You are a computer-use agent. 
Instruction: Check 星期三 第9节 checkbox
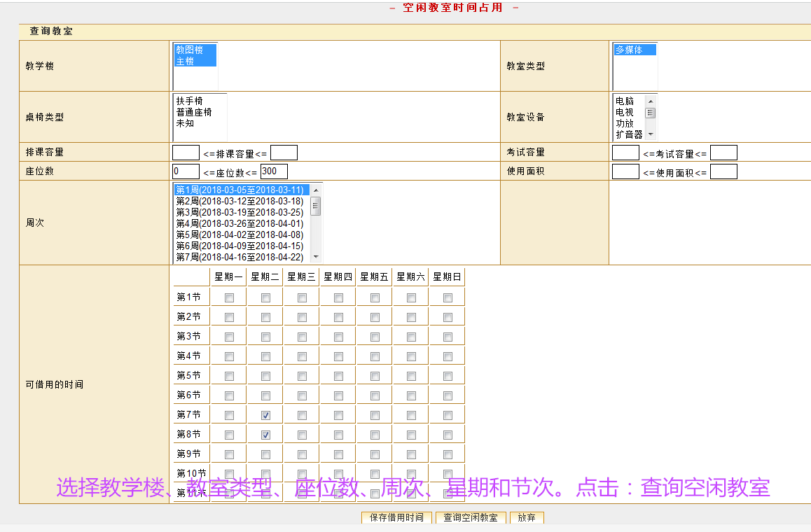pos(302,454)
